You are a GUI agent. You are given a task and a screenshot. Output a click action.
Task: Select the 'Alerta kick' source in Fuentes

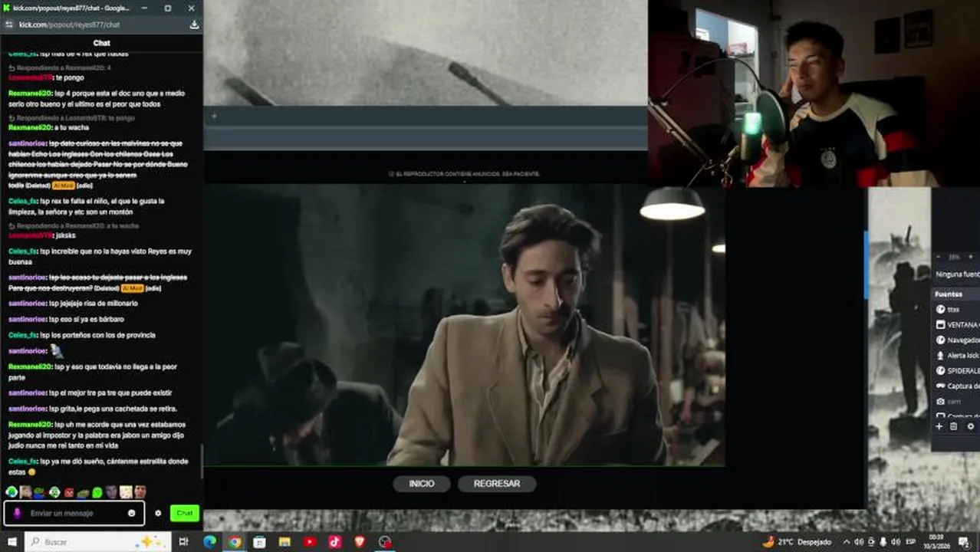[x=956, y=355]
